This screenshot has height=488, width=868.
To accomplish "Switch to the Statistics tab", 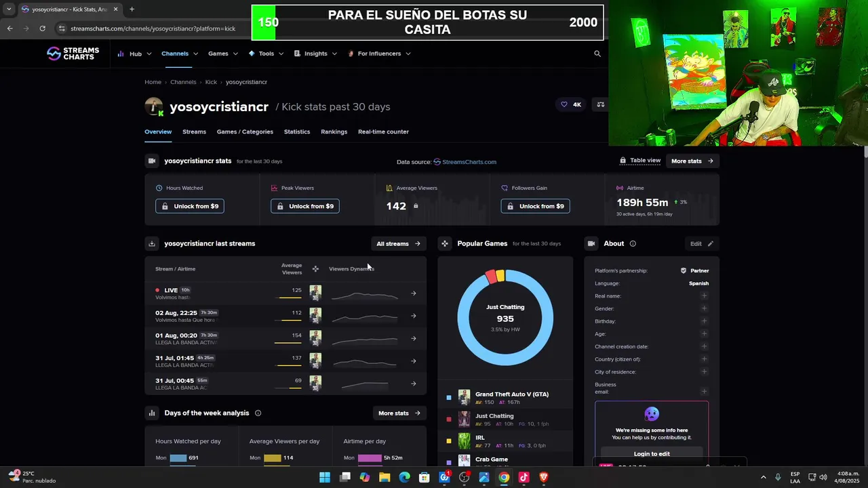I will [297, 131].
